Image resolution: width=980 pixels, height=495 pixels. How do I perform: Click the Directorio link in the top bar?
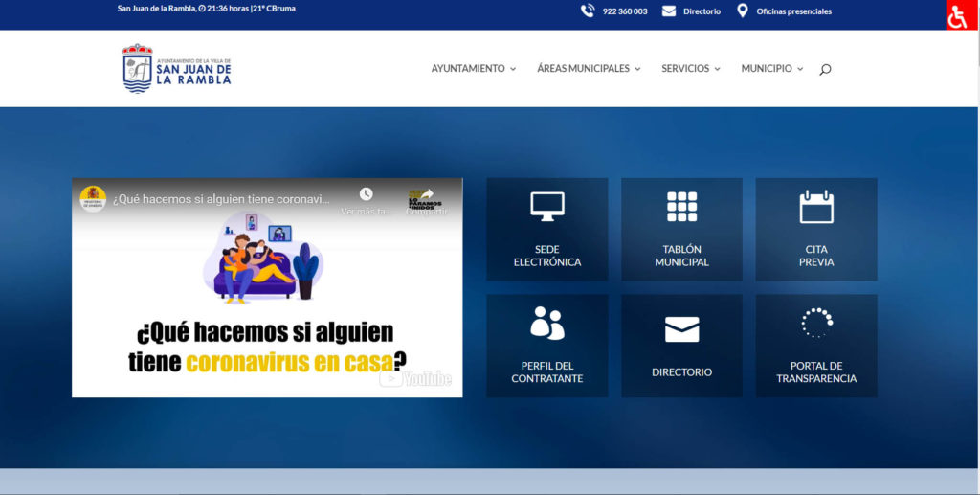(702, 11)
